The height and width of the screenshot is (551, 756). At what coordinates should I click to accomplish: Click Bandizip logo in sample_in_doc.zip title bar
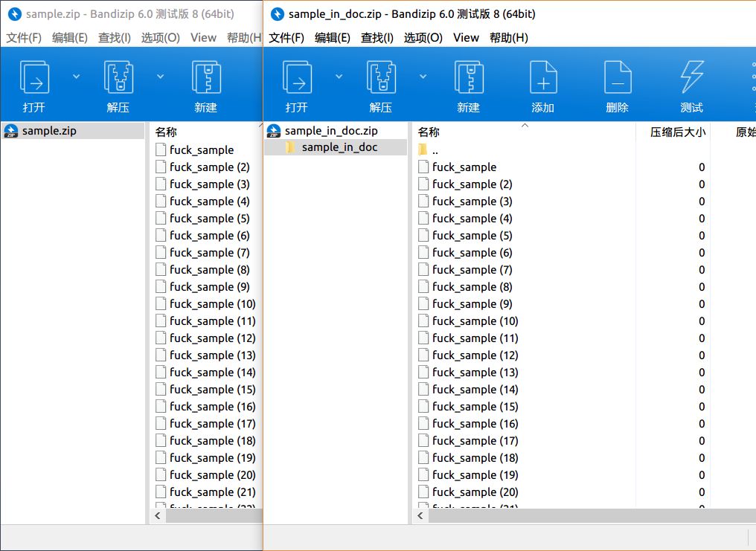coord(278,14)
